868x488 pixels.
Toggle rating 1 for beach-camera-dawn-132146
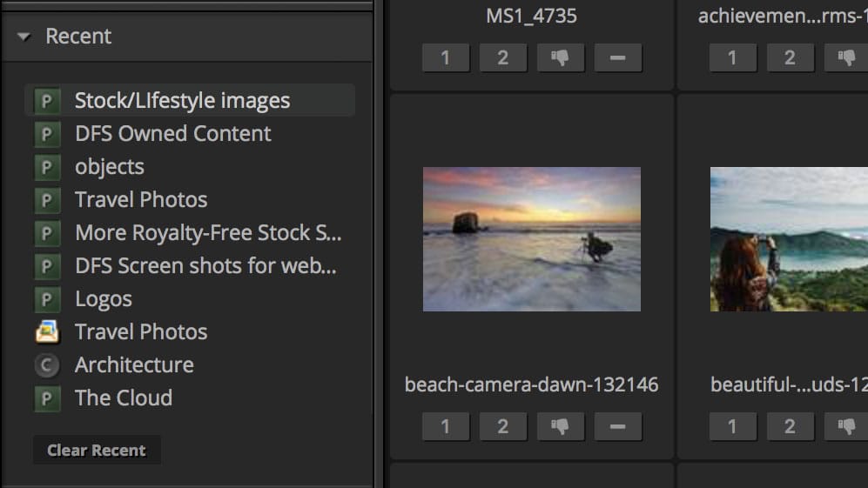pos(446,426)
